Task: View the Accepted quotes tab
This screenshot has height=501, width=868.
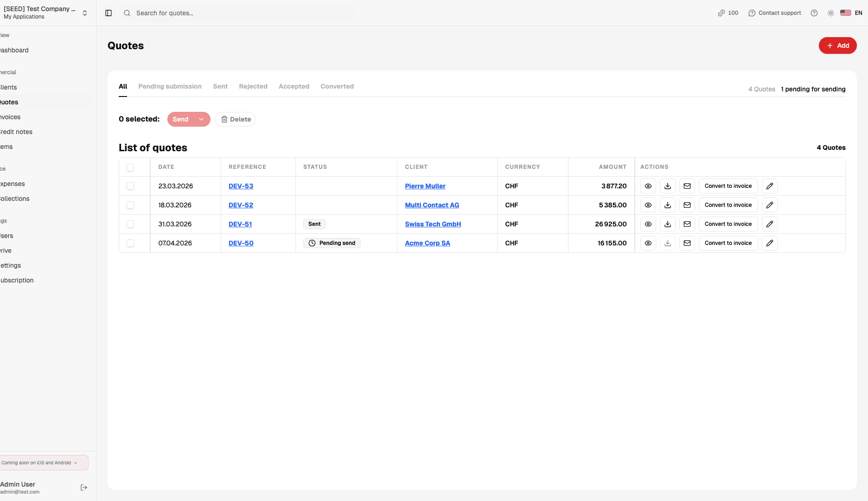Action: 294,86
